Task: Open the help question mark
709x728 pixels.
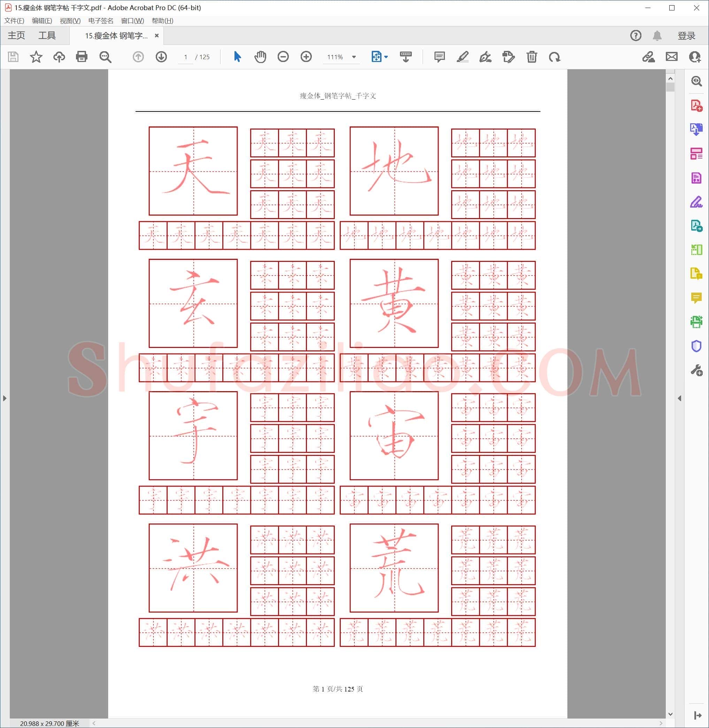Action: pos(635,36)
